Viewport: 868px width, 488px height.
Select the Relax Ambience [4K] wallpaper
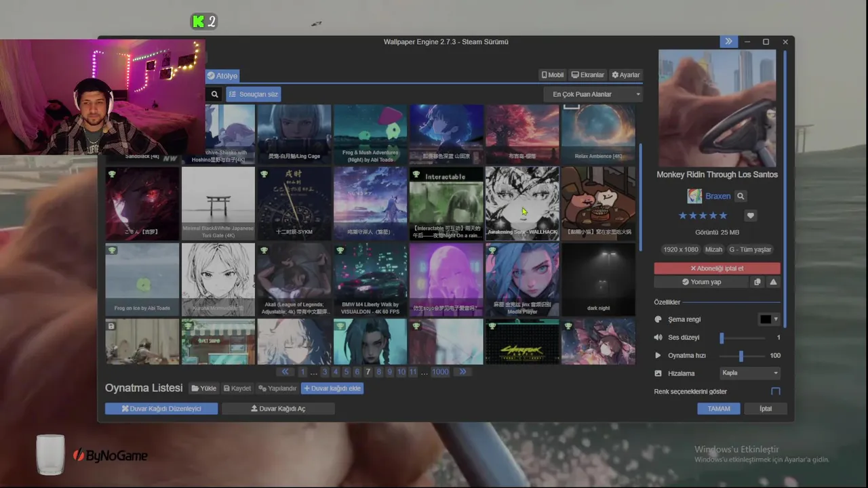tap(598, 134)
